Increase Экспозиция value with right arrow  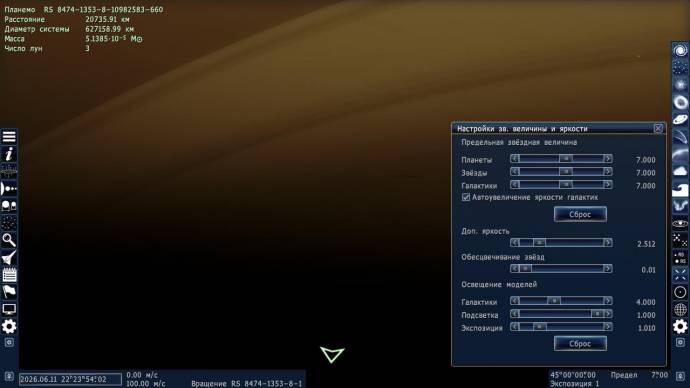(x=608, y=327)
